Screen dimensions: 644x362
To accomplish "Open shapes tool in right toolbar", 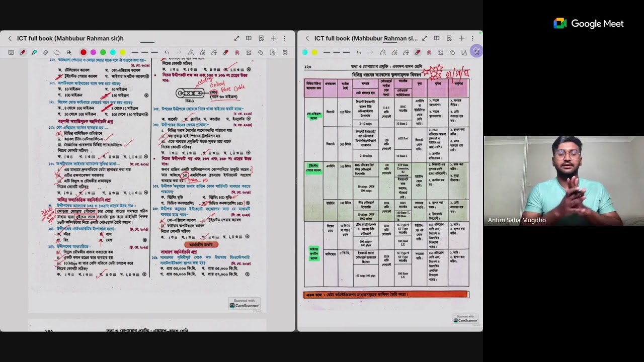I will tap(452, 52).
